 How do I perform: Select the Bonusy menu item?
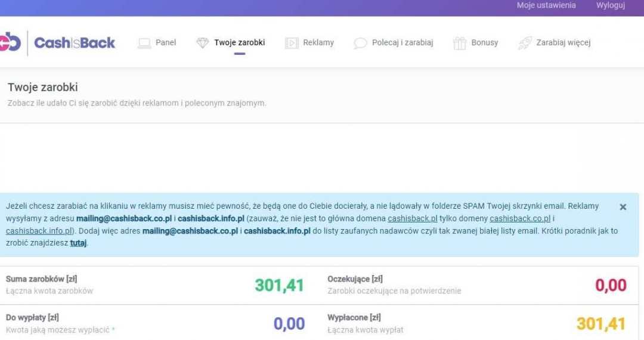tap(485, 43)
